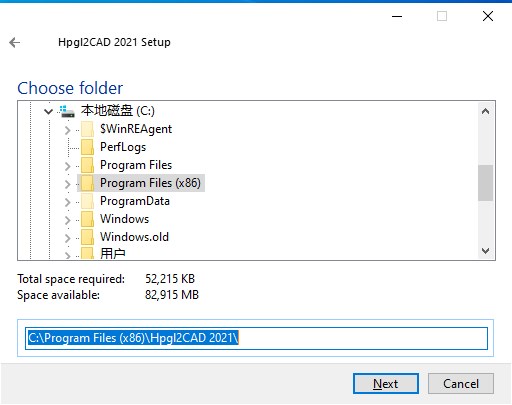Select the Windows folder name
This screenshot has height=405, width=512.
coord(125,219)
